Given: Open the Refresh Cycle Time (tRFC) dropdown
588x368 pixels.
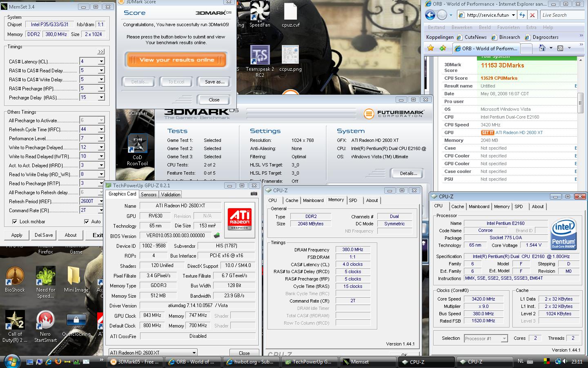Looking at the screenshot, I should tap(101, 129).
